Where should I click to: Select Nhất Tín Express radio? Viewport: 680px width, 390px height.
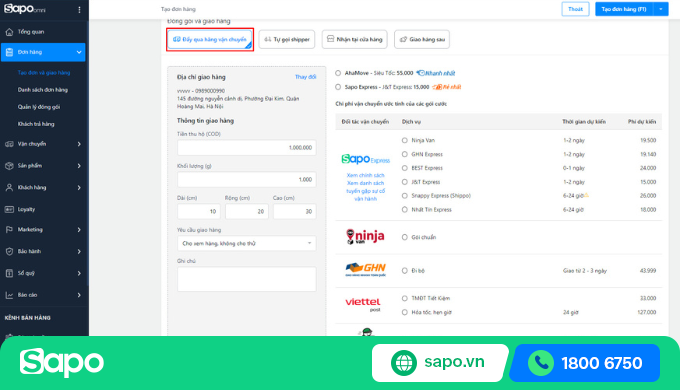(405, 210)
